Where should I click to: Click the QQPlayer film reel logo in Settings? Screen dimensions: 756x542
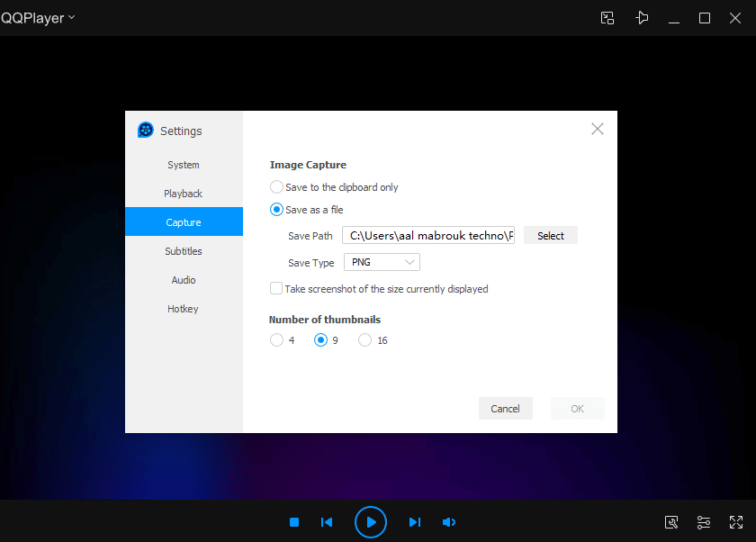pos(146,131)
